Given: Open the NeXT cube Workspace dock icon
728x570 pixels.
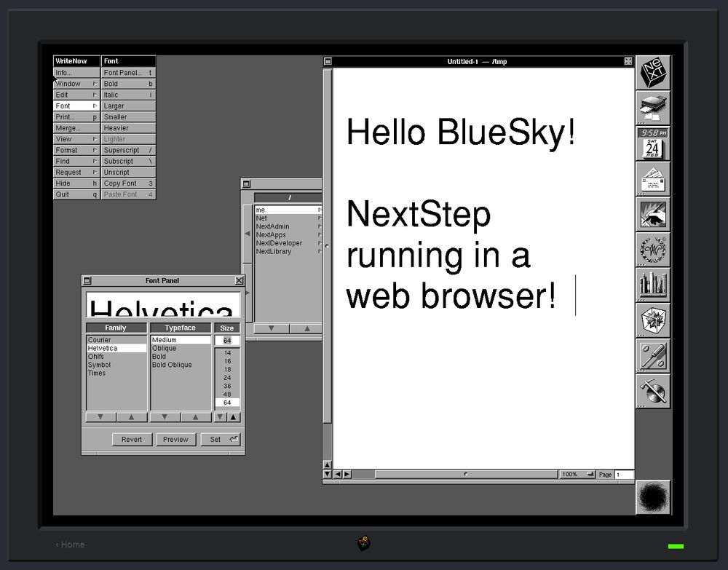Looking at the screenshot, I should pyautogui.click(x=653, y=72).
